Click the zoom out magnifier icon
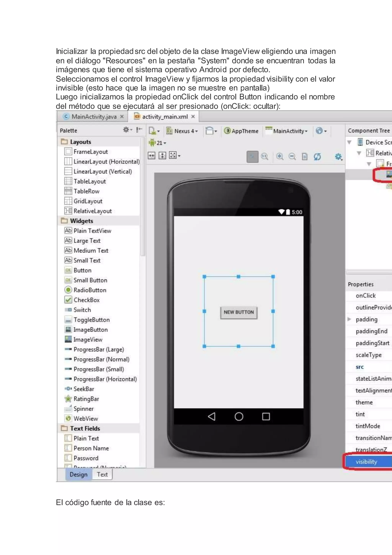The width and height of the screenshot is (392, 555). coord(292,157)
